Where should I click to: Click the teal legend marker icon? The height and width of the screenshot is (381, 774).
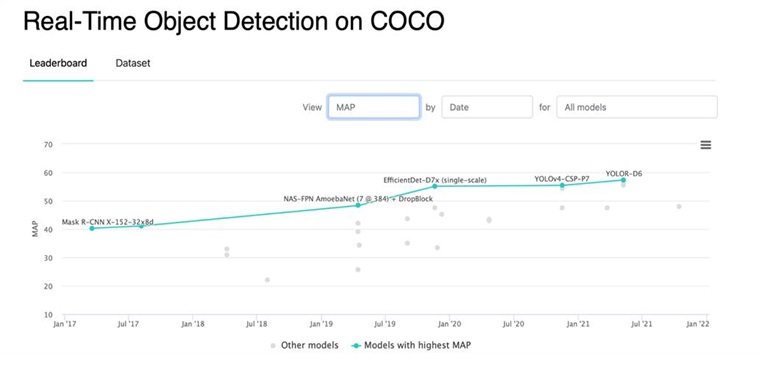click(x=355, y=346)
